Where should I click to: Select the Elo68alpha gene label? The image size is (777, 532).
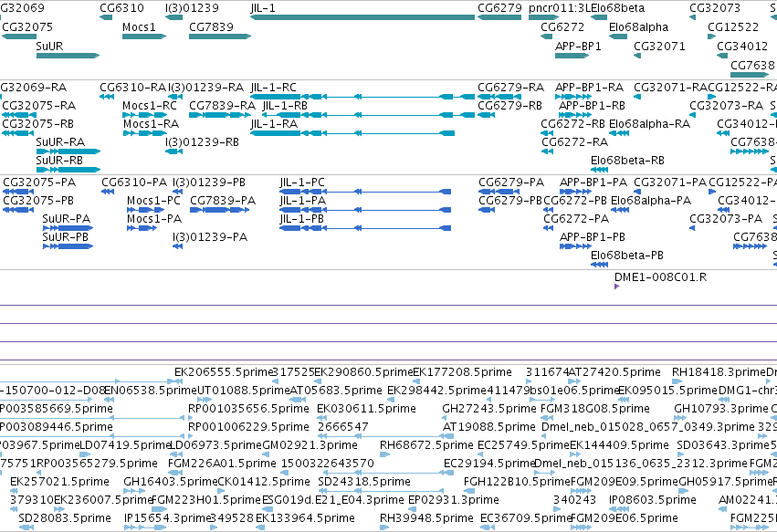click(639, 26)
